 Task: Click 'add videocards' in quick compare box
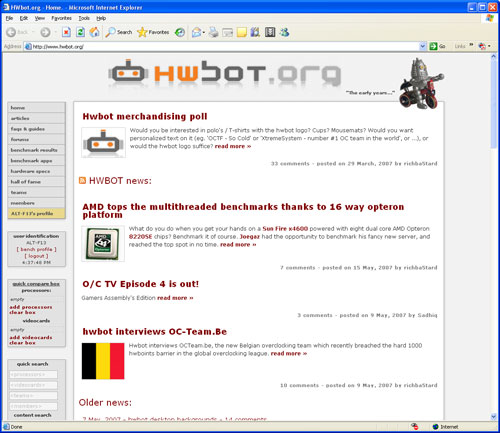click(31, 337)
